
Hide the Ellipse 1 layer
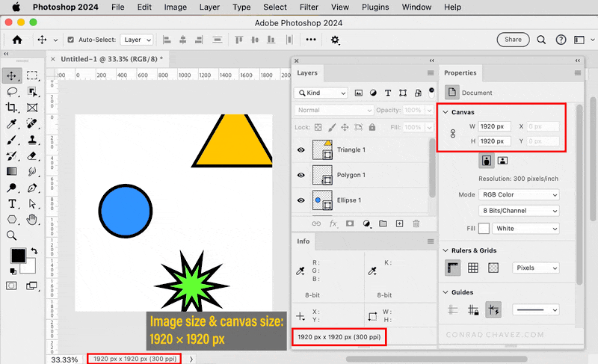301,200
